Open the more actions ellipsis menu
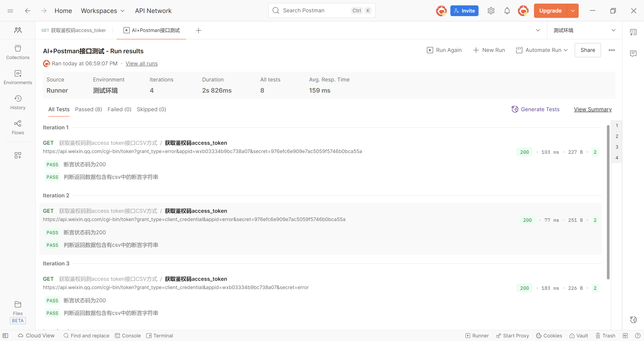644x341 pixels. point(612,50)
